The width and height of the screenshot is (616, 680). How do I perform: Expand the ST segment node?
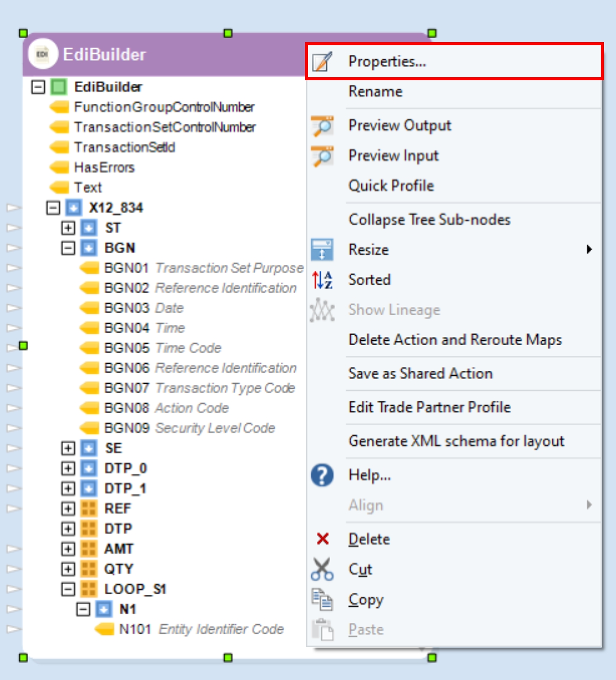click(68, 228)
